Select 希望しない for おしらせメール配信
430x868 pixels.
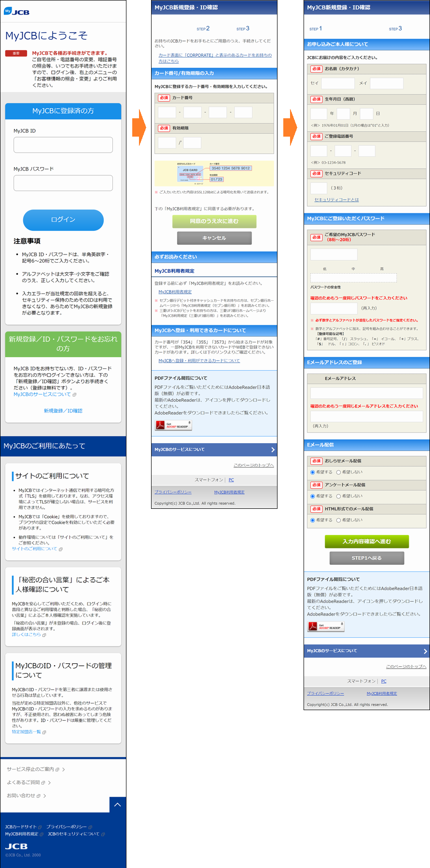coord(339,472)
